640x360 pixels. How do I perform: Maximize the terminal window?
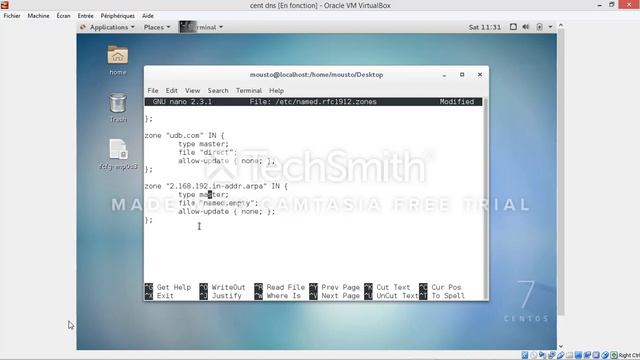(x=462, y=75)
